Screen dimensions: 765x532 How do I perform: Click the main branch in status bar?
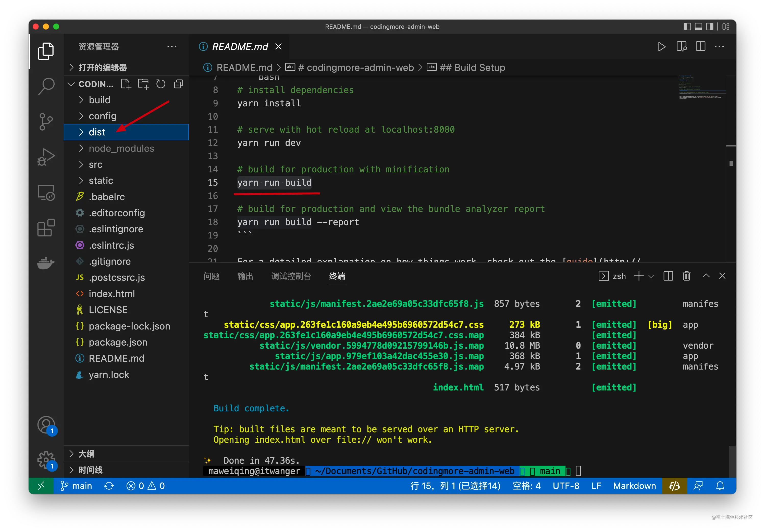pyautogui.click(x=77, y=486)
